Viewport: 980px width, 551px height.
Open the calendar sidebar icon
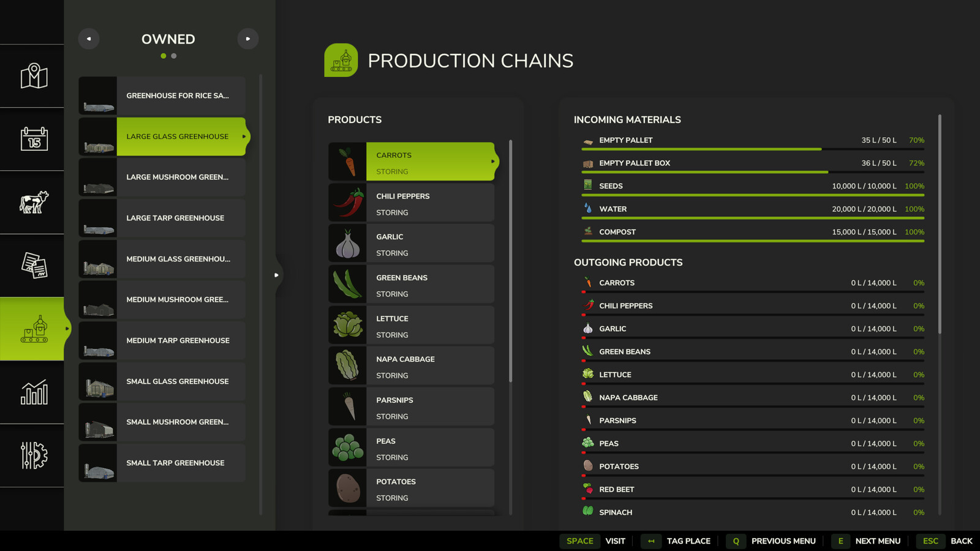click(34, 139)
